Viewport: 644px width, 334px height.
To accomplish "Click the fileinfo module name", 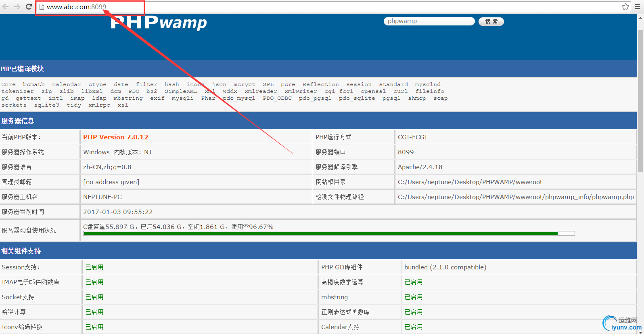I will coord(430,91).
